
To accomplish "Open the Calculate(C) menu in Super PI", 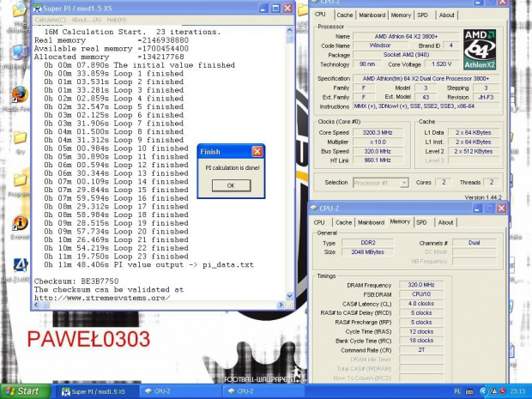I will [51, 20].
